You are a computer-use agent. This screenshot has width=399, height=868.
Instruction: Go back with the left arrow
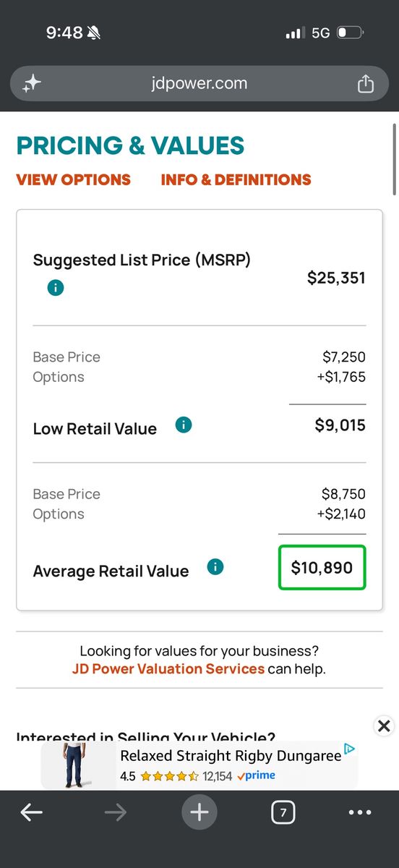click(x=31, y=813)
